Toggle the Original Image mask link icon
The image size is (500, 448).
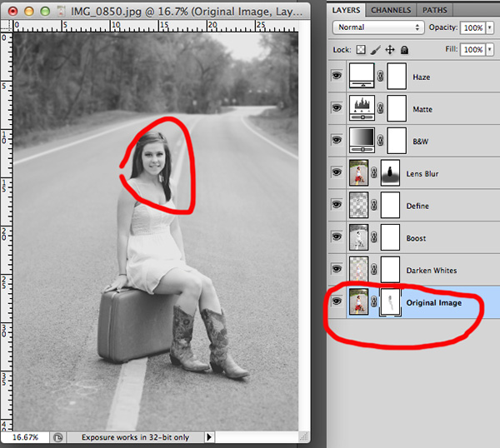[x=374, y=301]
